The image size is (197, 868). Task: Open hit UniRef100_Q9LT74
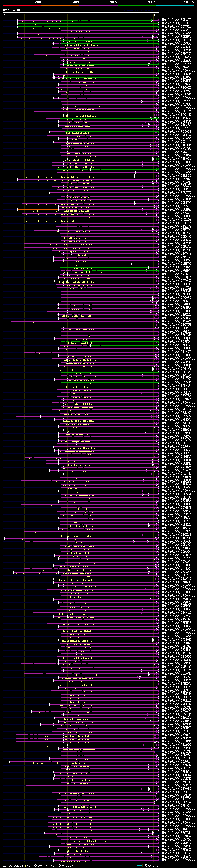coord(177,40)
